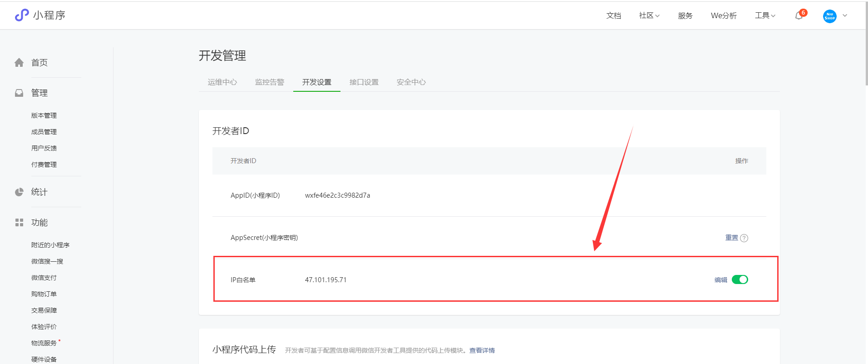Select 微信支付 in the sidebar
Viewport: 868px width, 364px height.
click(x=44, y=278)
